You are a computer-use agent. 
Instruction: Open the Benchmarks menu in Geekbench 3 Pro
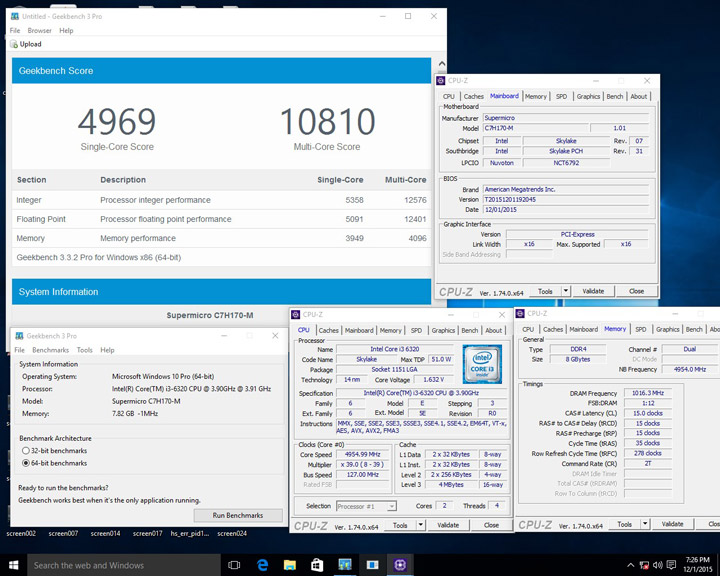[x=50, y=350]
